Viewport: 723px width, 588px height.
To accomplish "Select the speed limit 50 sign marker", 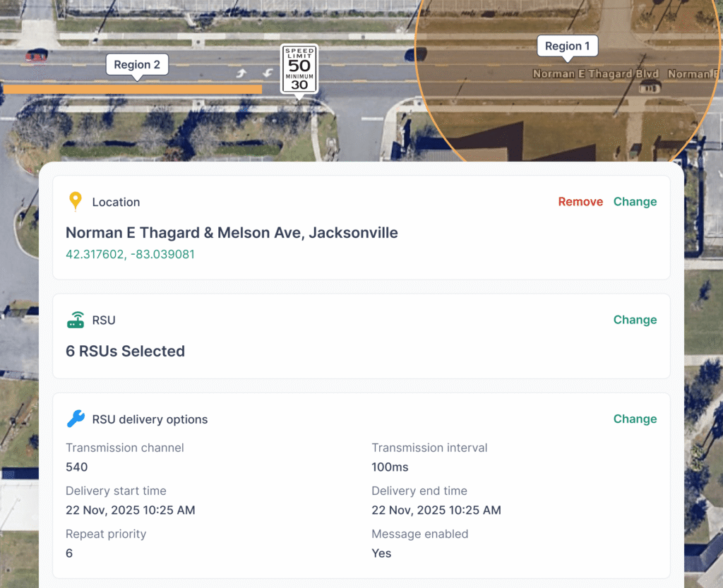I will 299,69.
